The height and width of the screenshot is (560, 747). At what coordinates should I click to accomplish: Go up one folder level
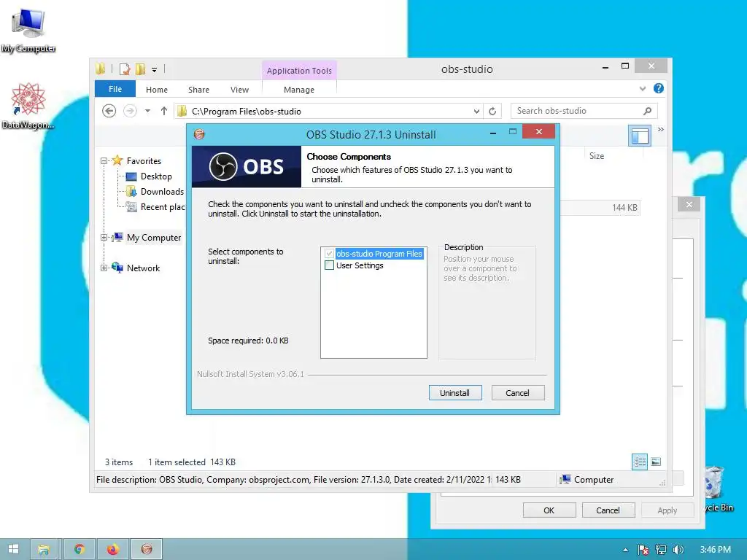pyautogui.click(x=164, y=111)
